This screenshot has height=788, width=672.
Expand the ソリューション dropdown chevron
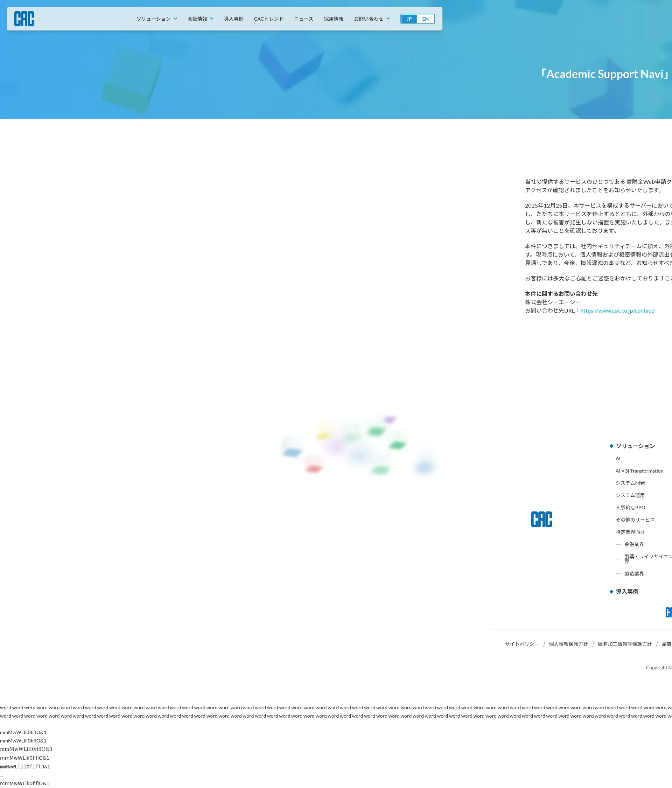[175, 19]
